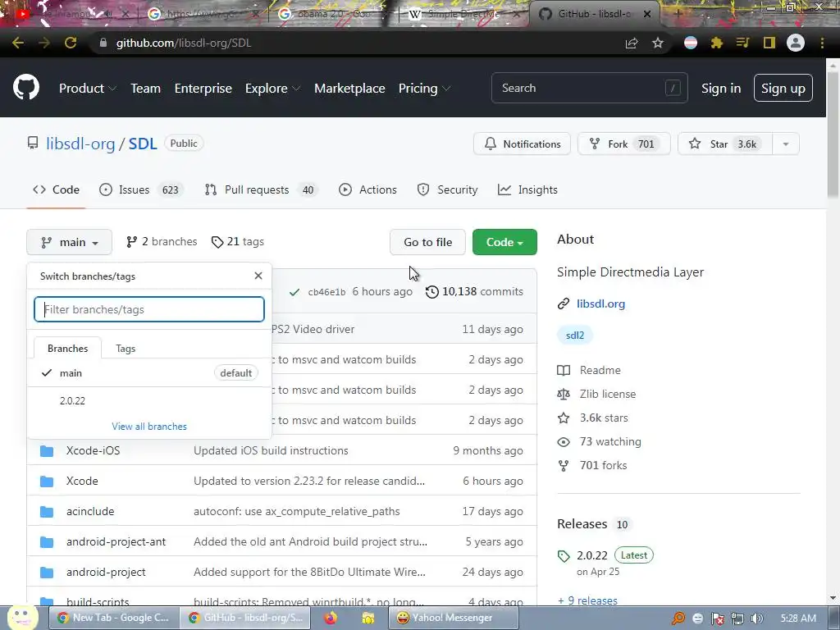Viewport: 840px width, 630px height.
Task: Click the Star button
Action: click(725, 144)
